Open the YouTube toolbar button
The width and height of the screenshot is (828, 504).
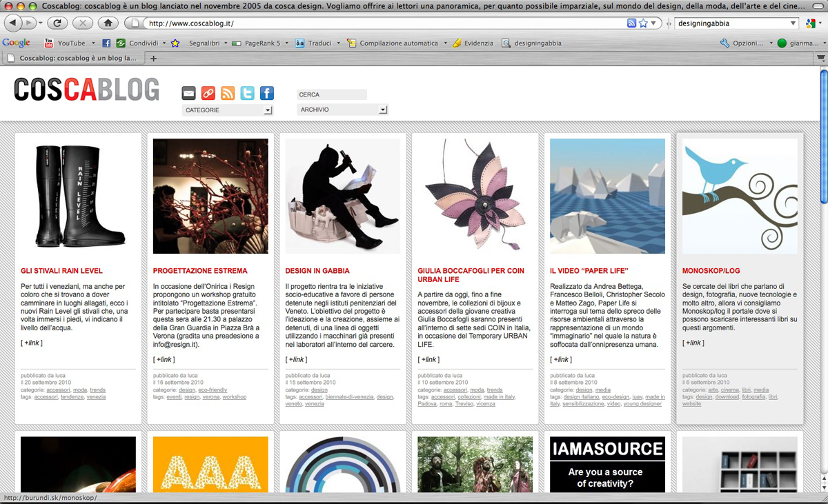coord(66,43)
